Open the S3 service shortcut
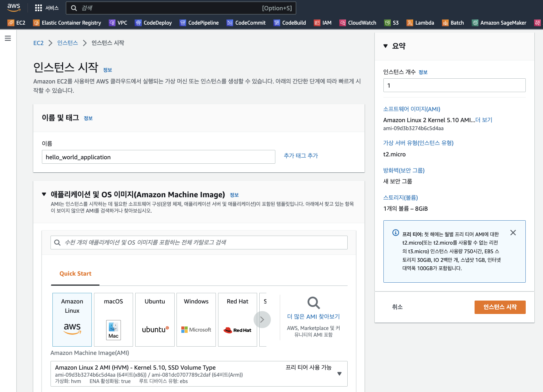Screen dimensions: 543x392 tap(391, 23)
